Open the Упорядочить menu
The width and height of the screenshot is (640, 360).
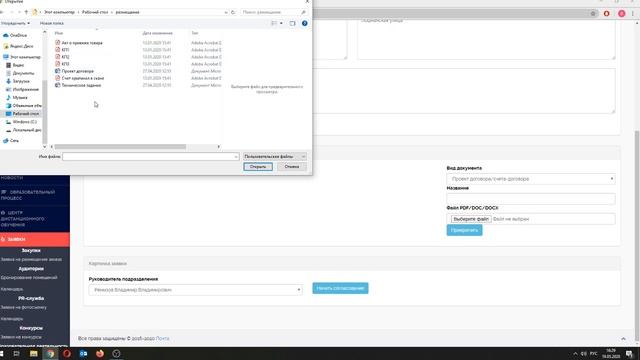[x=15, y=23]
